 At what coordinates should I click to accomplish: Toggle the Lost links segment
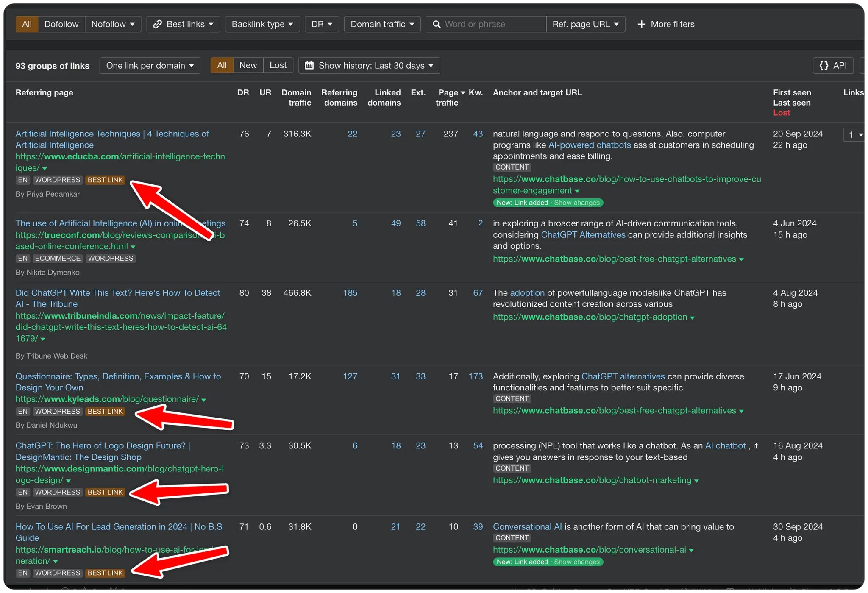click(x=278, y=65)
